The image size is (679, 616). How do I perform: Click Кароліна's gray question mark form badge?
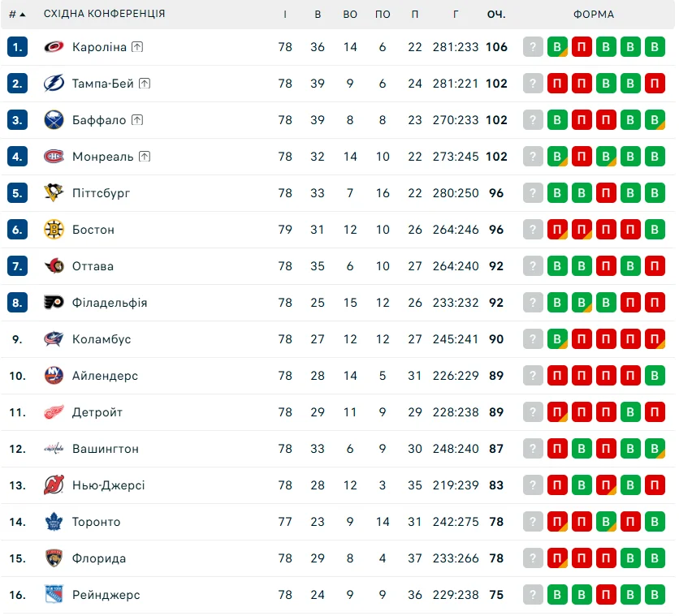point(533,47)
